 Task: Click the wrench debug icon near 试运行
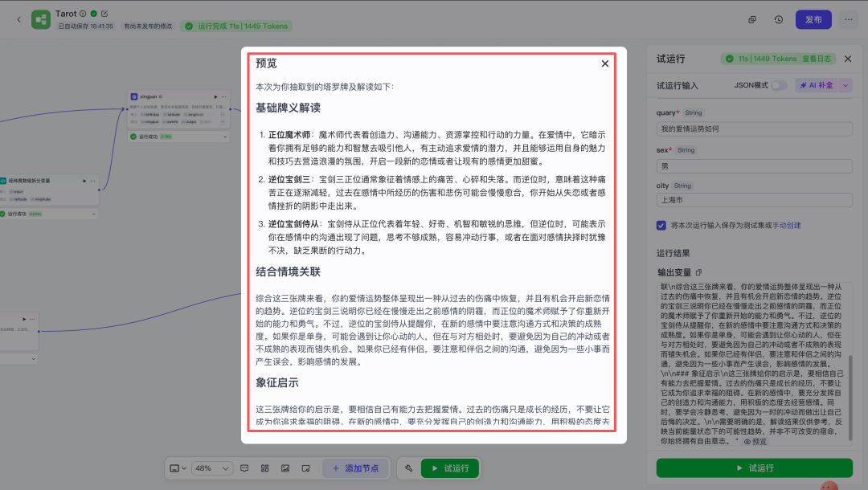click(x=408, y=468)
